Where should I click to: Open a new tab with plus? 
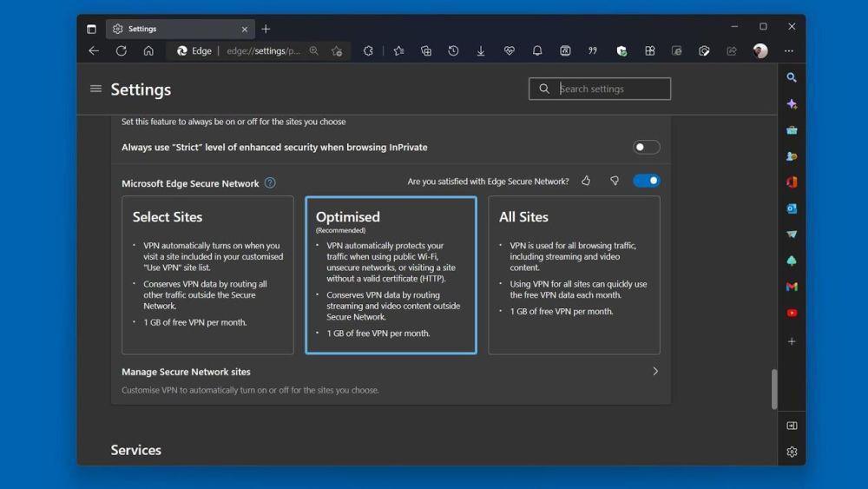tap(266, 29)
